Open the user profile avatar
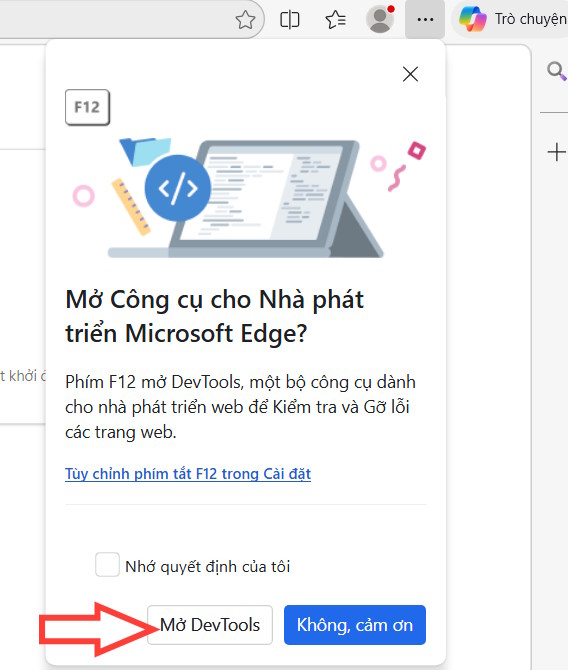This screenshot has width=568, height=670. tap(380, 19)
